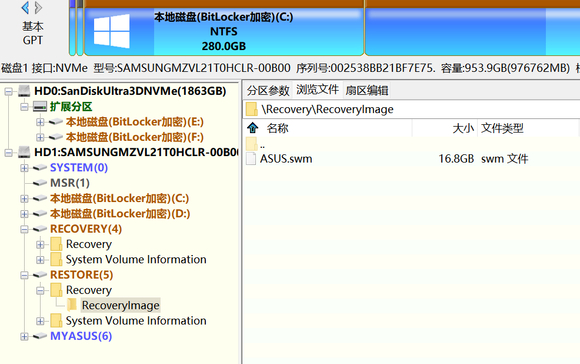Select the RecoveryImage folder in tree
Screen dimensions: 580x364
[x=121, y=306]
